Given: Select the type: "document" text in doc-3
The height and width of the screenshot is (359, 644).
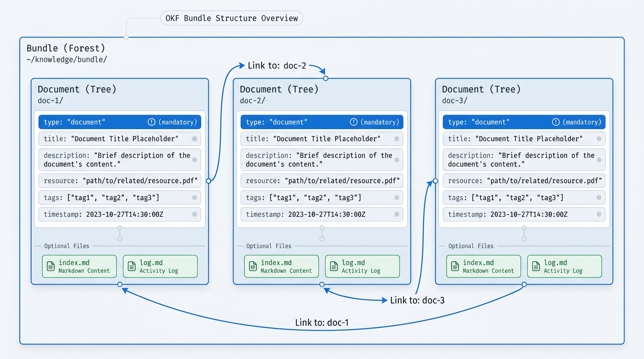Looking at the screenshot, I should pyautogui.click(x=479, y=122).
